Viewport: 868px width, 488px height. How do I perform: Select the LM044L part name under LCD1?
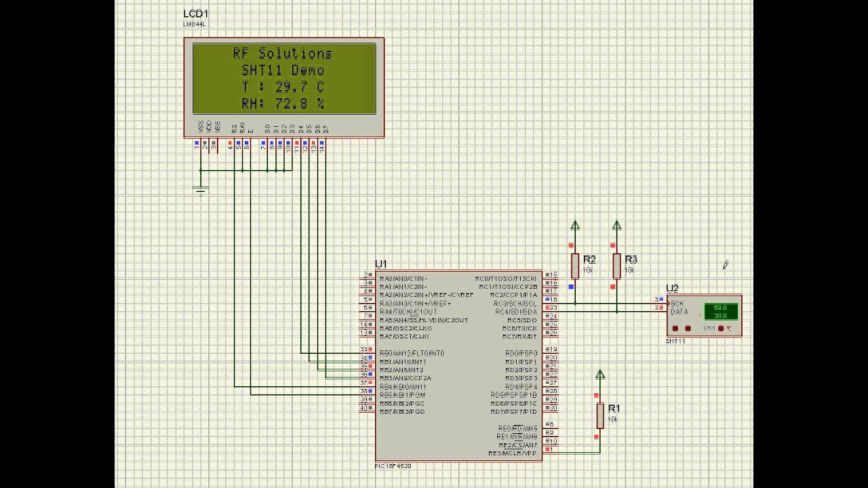(x=195, y=24)
